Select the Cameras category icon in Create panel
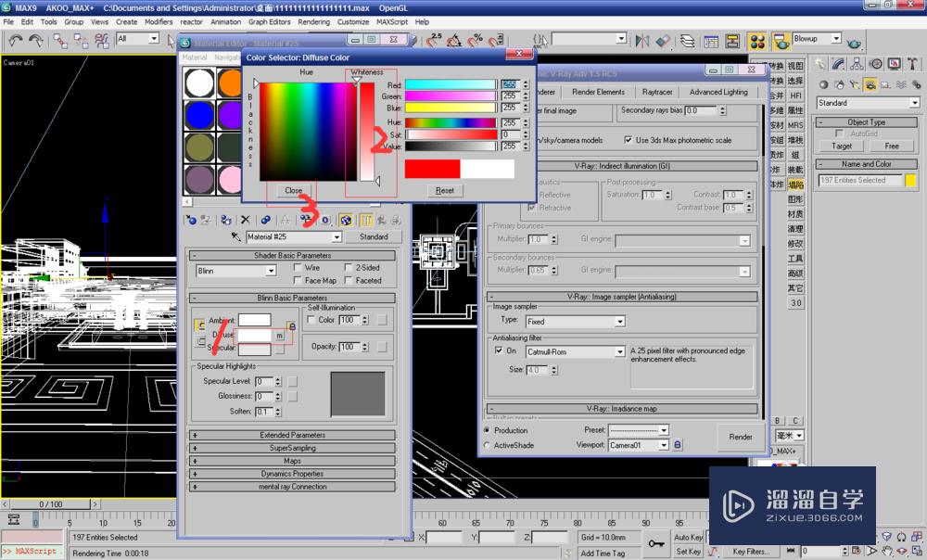The width and height of the screenshot is (927, 560). (x=870, y=84)
